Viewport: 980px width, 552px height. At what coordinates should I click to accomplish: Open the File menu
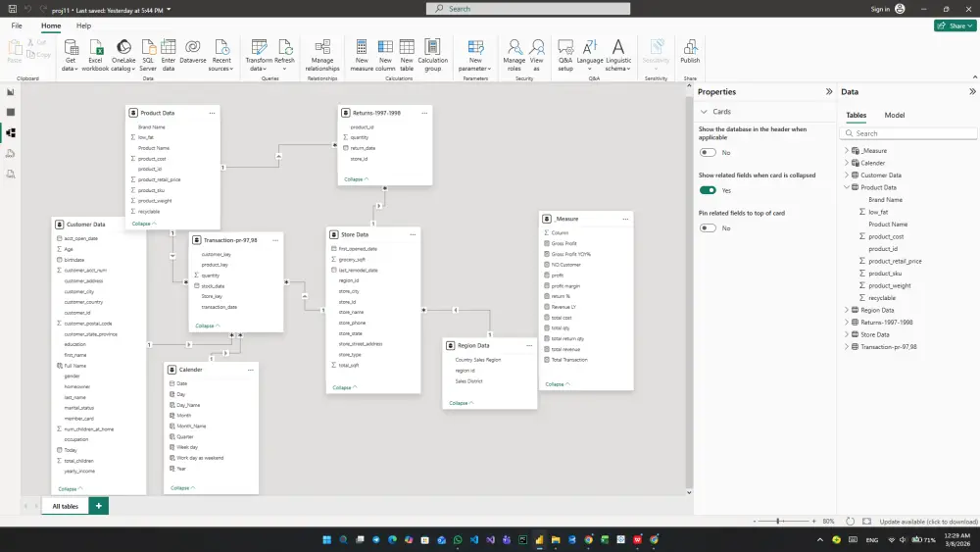(x=17, y=25)
